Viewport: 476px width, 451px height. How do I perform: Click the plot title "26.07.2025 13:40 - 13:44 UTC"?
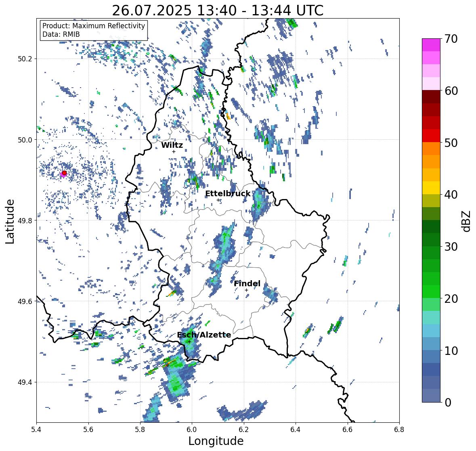218,10
